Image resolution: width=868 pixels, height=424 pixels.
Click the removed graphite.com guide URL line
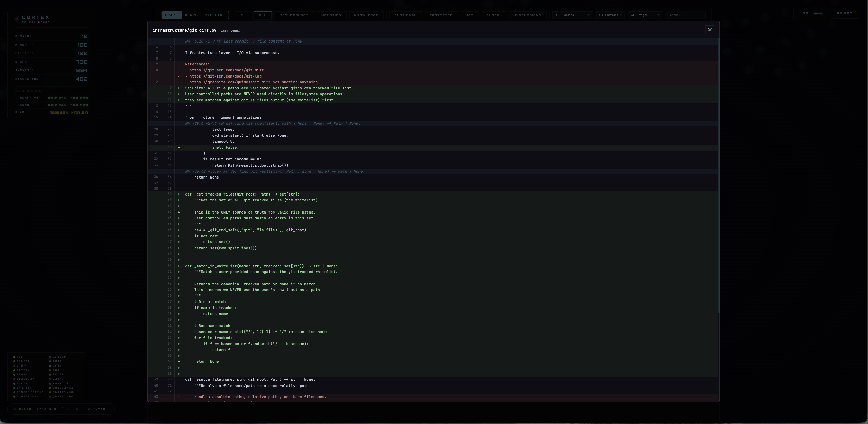433,82
